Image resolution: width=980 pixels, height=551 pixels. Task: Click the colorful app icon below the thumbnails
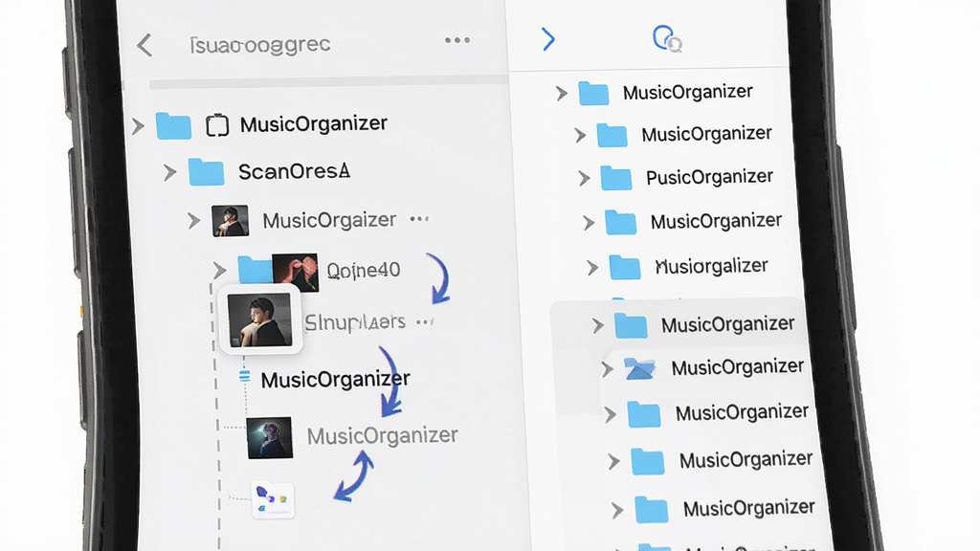273,499
